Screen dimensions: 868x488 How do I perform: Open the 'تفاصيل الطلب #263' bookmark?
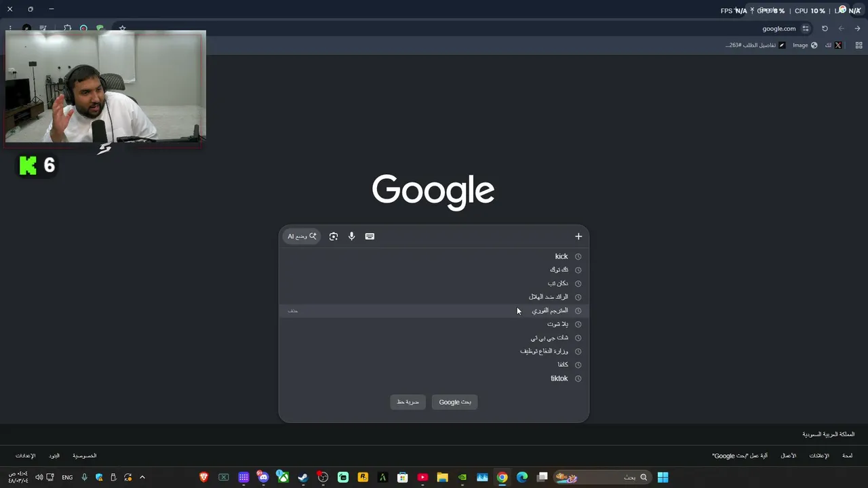755,45
